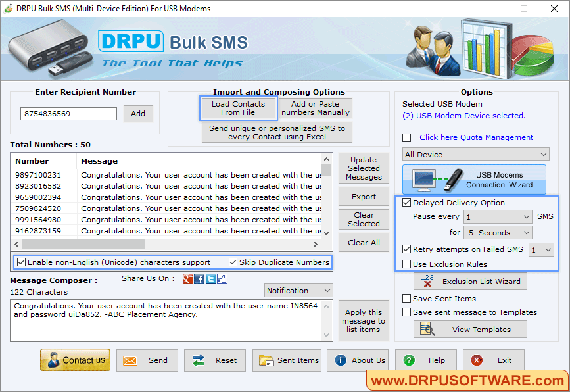Click the Send envelope icon
Image resolution: width=570 pixels, height=392 pixels.
pos(130,360)
